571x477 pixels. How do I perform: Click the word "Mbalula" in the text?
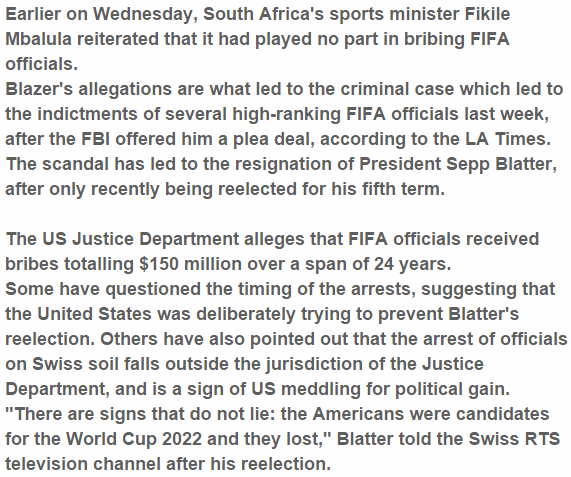(x=38, y=39)
